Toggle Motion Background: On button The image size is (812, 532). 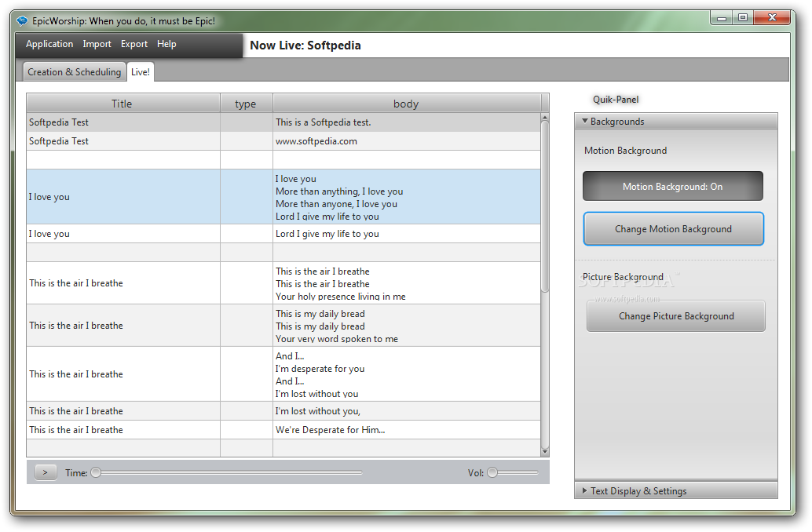(673, 186)
